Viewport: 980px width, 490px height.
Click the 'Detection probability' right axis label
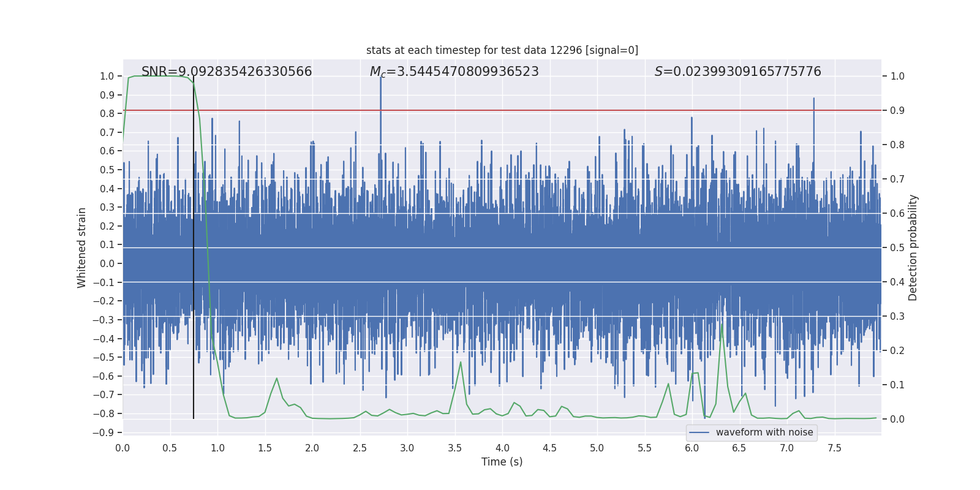click(x=913, y=247)
